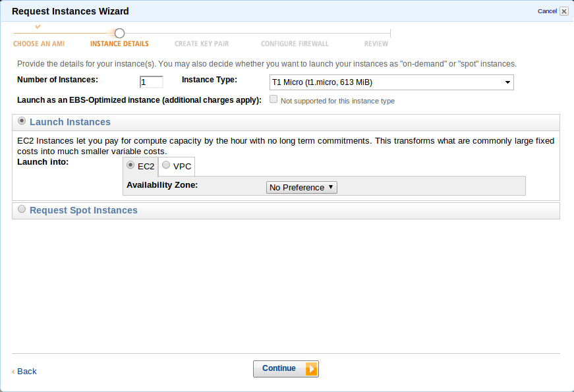Open the Configure Firewall step
574x392 pixels.
pos(295,44)
